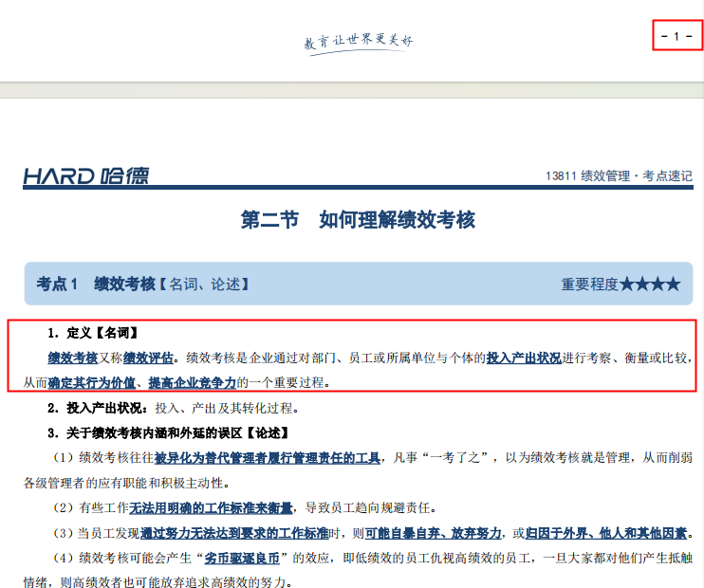Click underlined term "绩效评估"
704x588 pixels.
point(148,358)
